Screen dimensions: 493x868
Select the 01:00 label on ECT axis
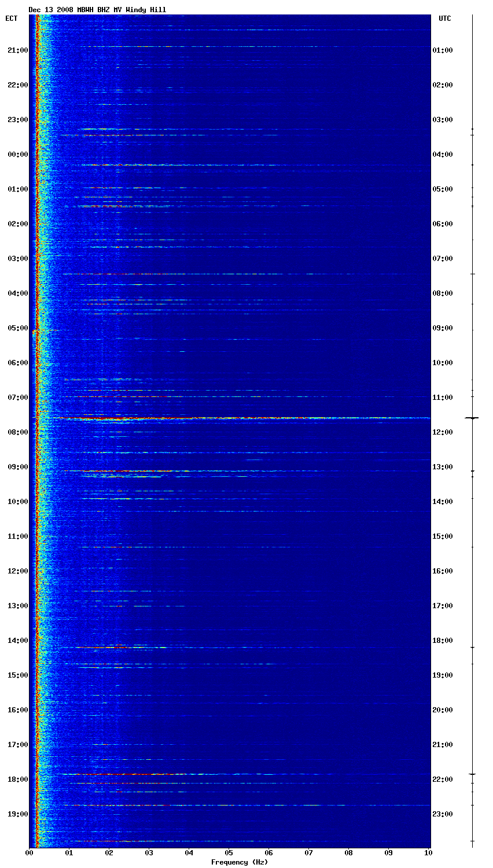coord(17,189)
